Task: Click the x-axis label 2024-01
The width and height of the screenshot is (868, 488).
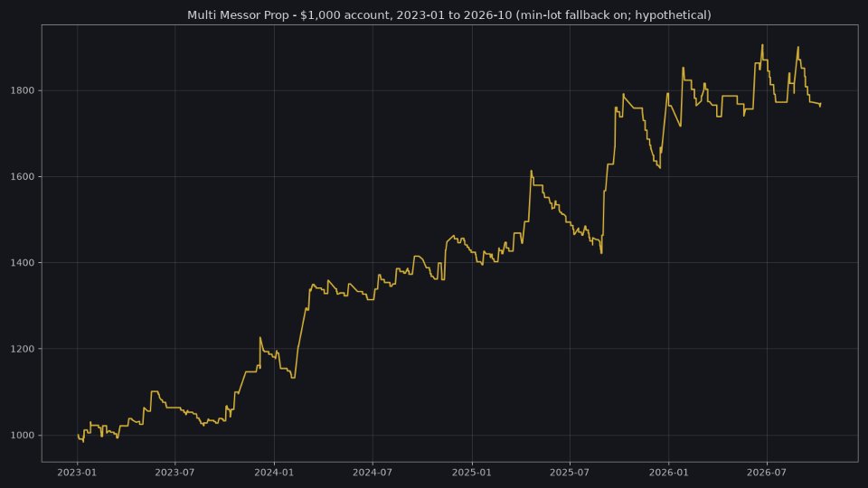Action: [x=274, y=473]
